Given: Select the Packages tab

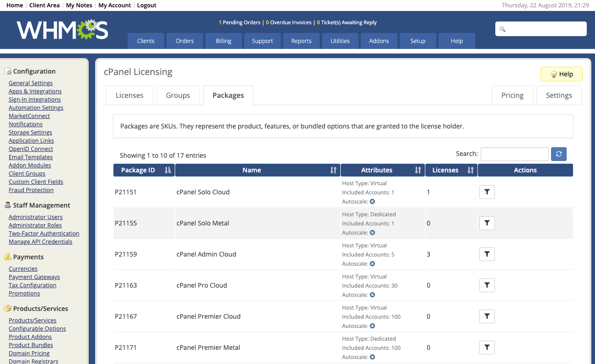Looking at the screenshot, I should (228, 95).
